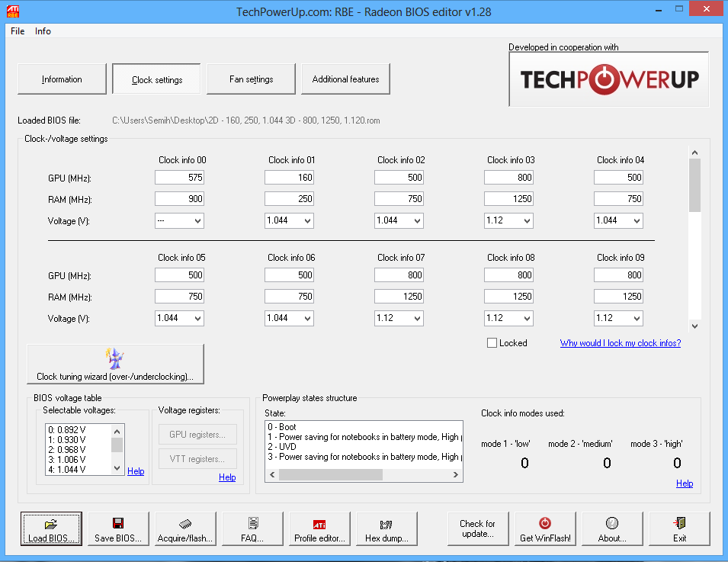Open Acquire/flash chip icon button
728x562 pixels.
click(x=185, y=529)
